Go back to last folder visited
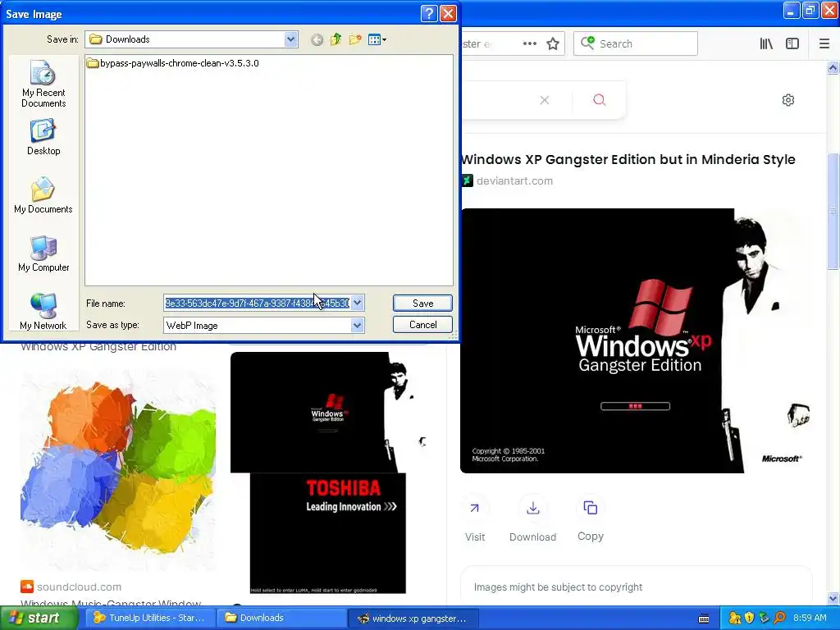 [x=317, y=39]
